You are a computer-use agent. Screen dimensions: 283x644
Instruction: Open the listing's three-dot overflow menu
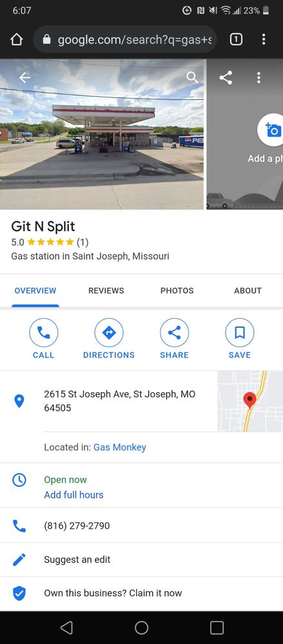click(x=259, y=77)
